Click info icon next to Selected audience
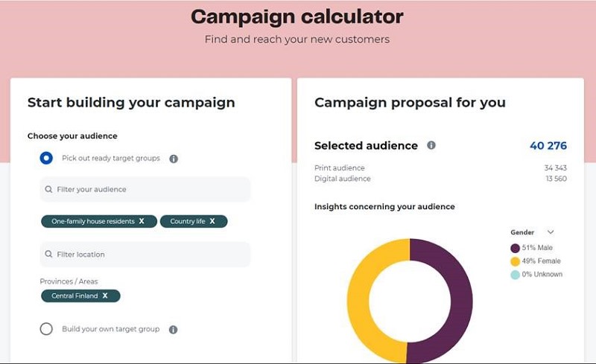 click(431, 145)
